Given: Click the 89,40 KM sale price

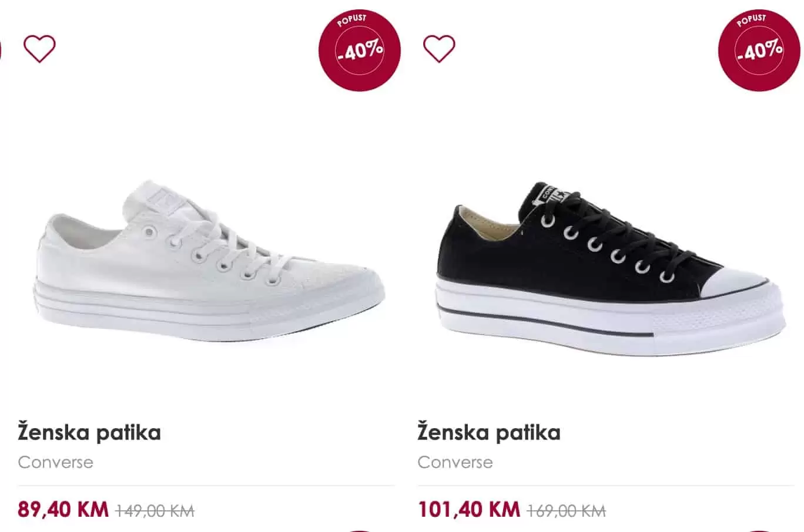Looking at the screenshot, I should [63, 509].
